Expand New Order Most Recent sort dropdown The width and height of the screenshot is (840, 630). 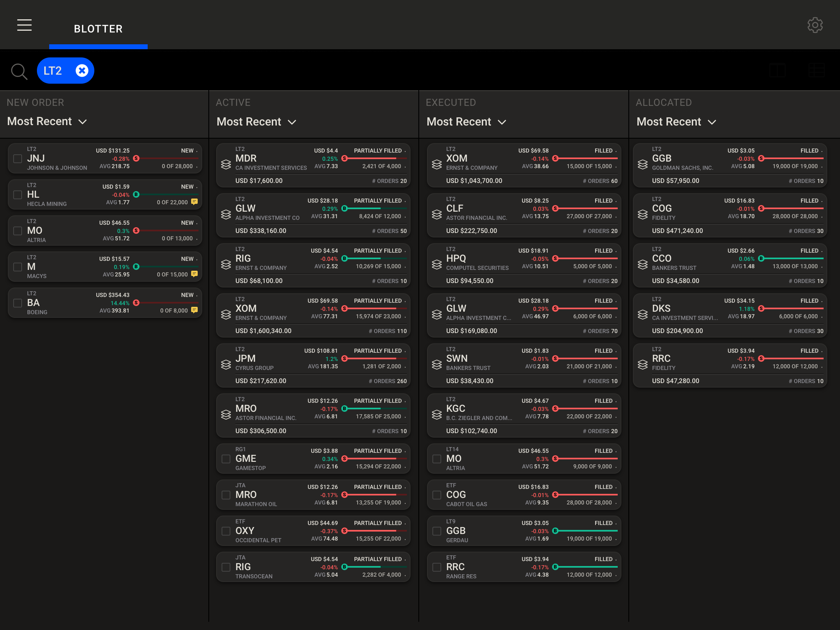pos(47,121)
